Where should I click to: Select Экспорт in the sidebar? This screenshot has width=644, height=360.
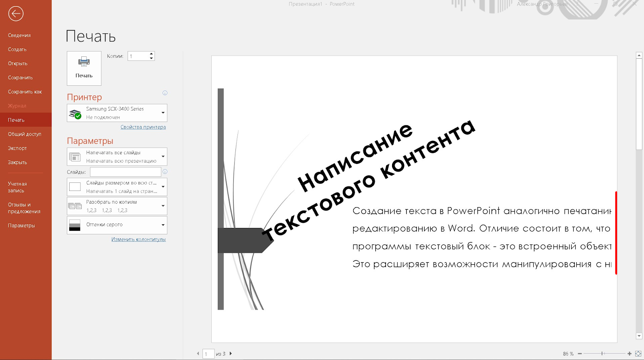coord(17,148)
